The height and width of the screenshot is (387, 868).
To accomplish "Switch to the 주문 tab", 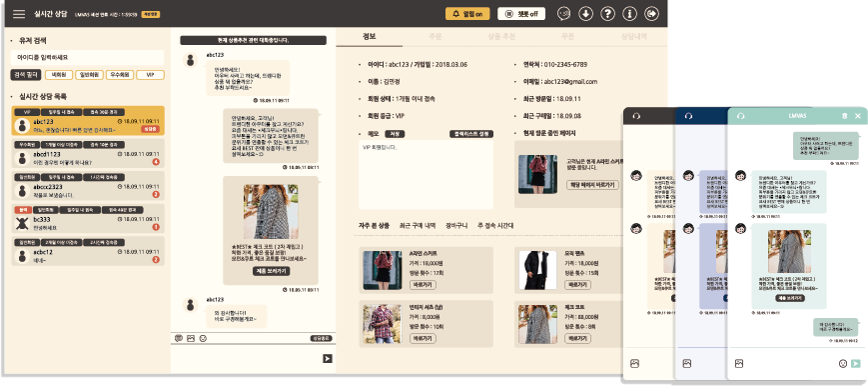I will 435,37.
